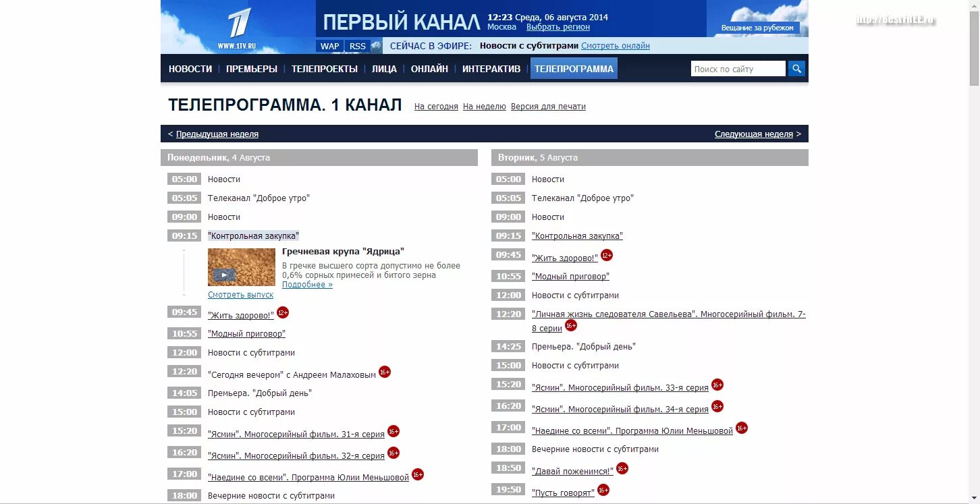Open Monday's Наедине со всеми link

coord(308,478)
